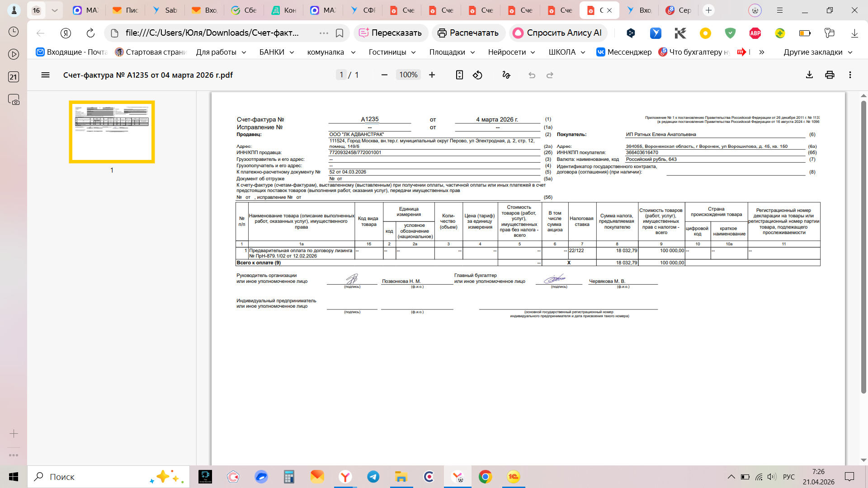Open the Стартовая страница bookmark

[151, 52]
